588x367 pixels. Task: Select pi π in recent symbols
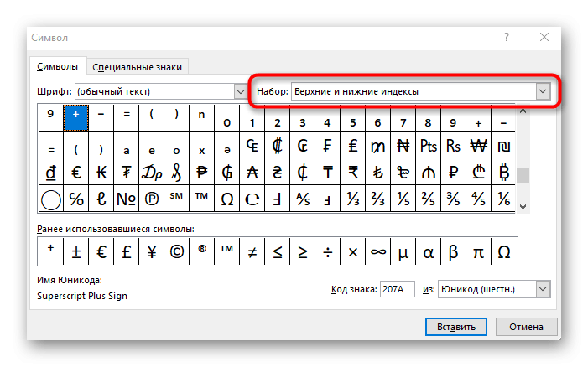(478, 251)
